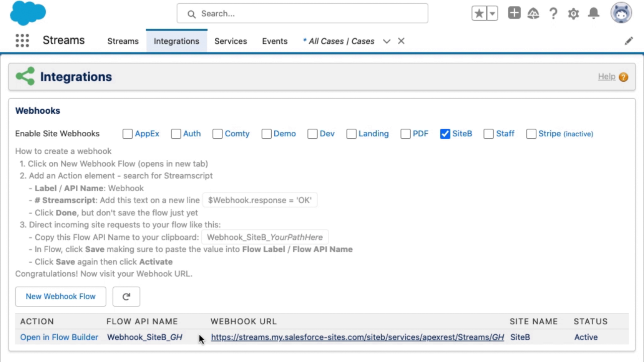Open the App Launcher grid icon

pos(22,41)
